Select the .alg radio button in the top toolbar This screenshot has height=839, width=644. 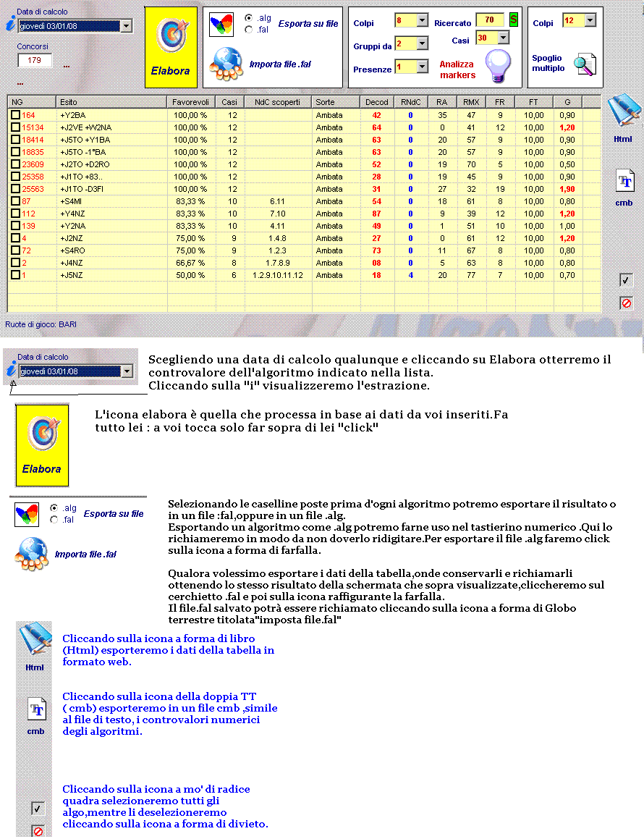pyautogui.click(x=248, y=17)
